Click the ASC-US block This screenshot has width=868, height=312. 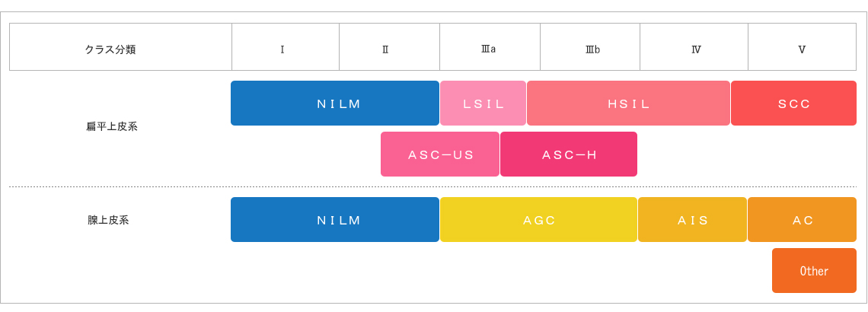[x=440, y=154]
